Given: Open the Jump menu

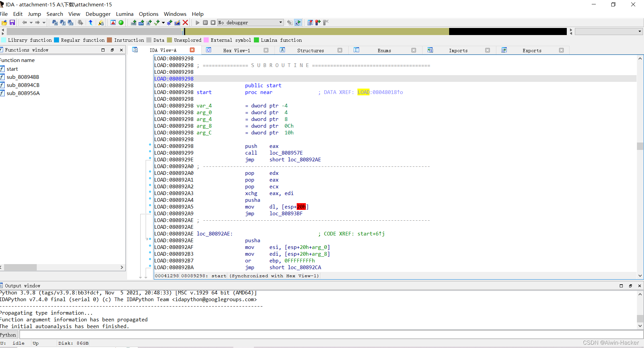Looking at the screenshot, I should coord(34,14).
